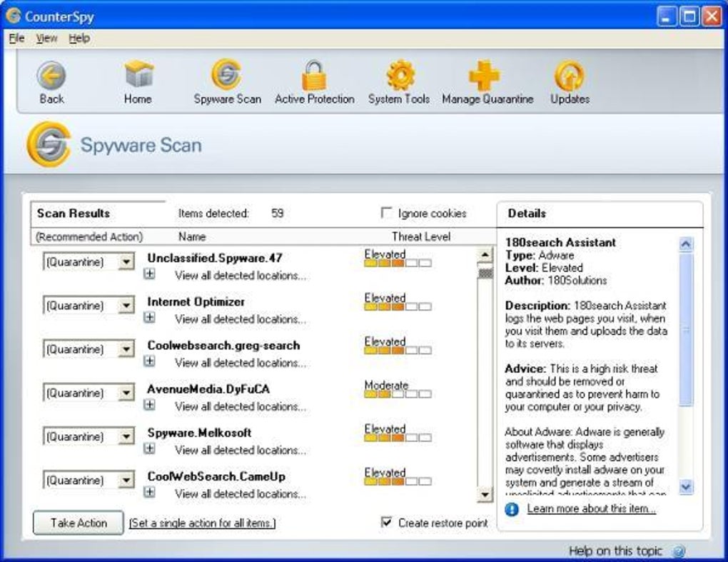728x562 pixels.
Task: Click Set a single action for all items
Action: click(x=202, y=523)
